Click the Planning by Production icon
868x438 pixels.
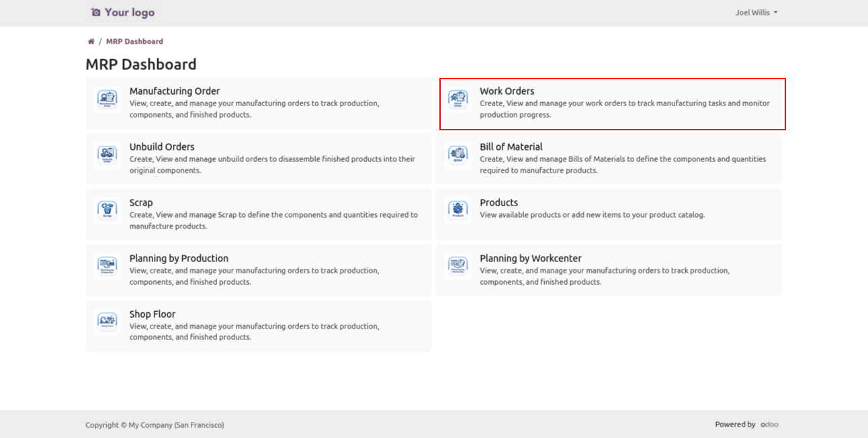107,266
